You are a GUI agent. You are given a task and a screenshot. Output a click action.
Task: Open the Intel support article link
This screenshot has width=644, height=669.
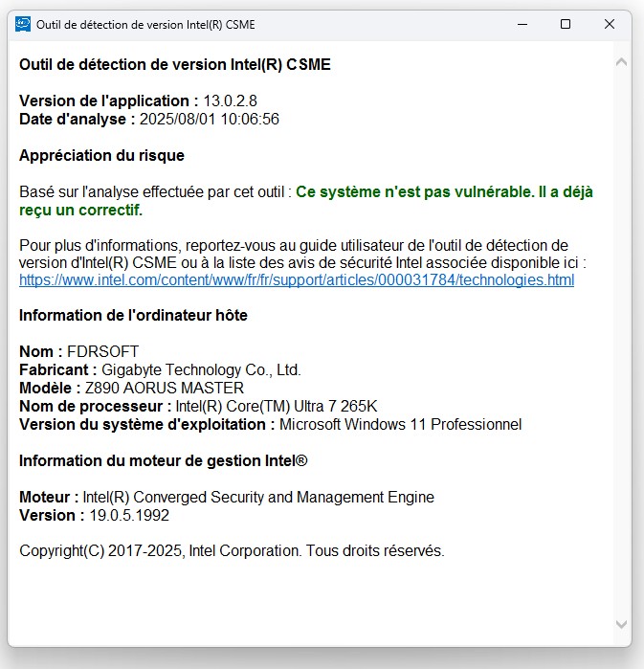[297, 280]
